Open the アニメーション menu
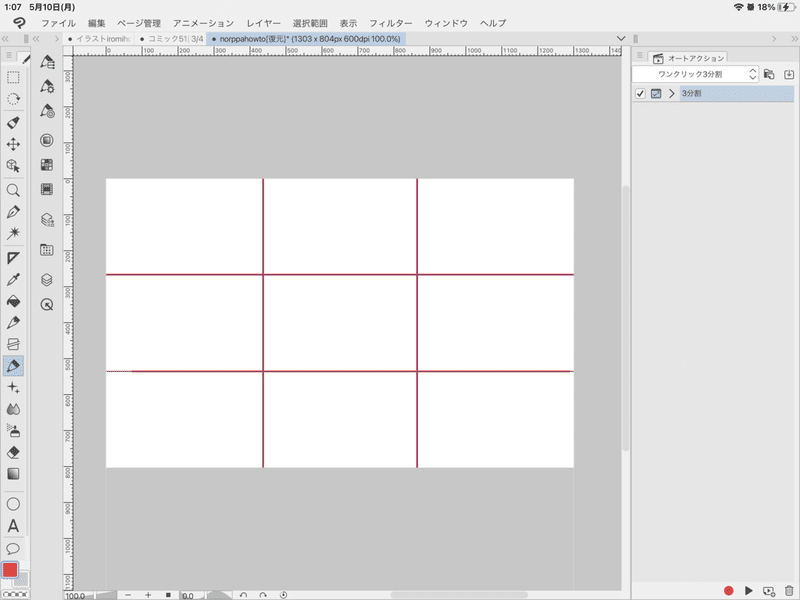Image resolution: width=800 pixels, height=600 pixels. (203, 23)
